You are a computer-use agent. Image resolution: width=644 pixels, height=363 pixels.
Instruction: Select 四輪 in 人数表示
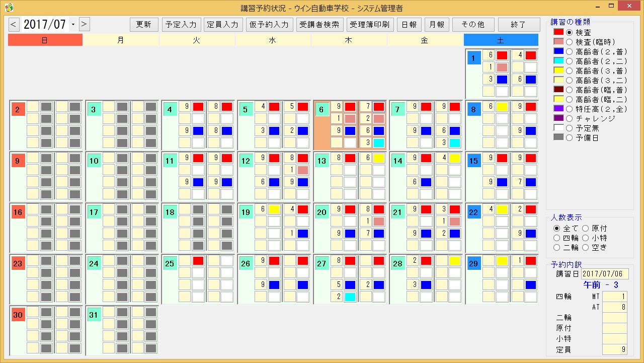(556, 238)
